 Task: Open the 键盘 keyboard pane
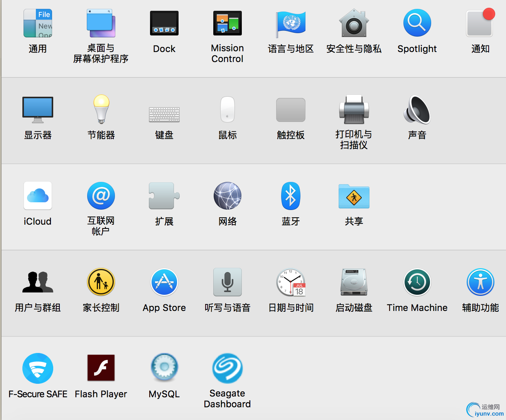tap(164, 114)
